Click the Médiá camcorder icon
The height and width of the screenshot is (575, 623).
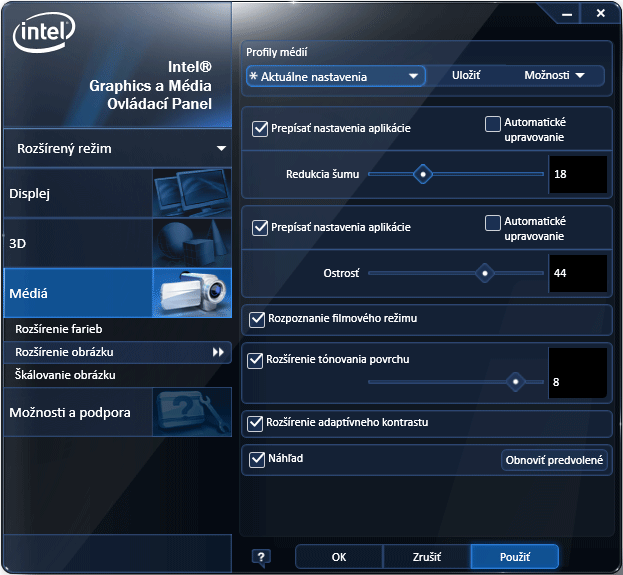pos(191,293)
